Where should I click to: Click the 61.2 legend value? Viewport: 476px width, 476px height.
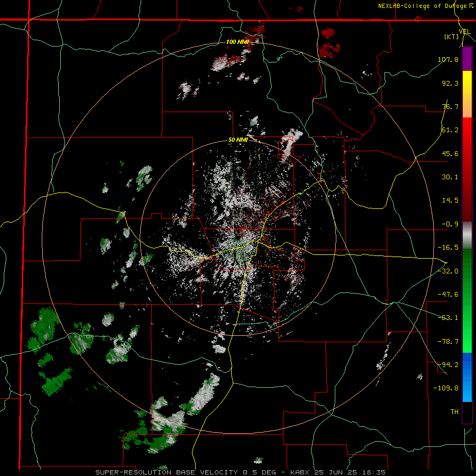coord(450,130)
